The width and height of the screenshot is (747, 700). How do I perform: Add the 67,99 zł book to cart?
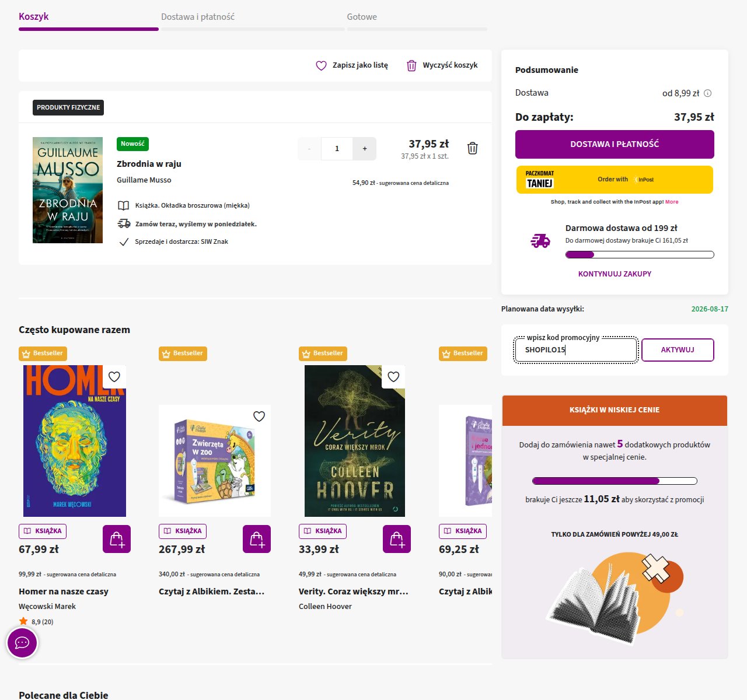pos(117,539)
